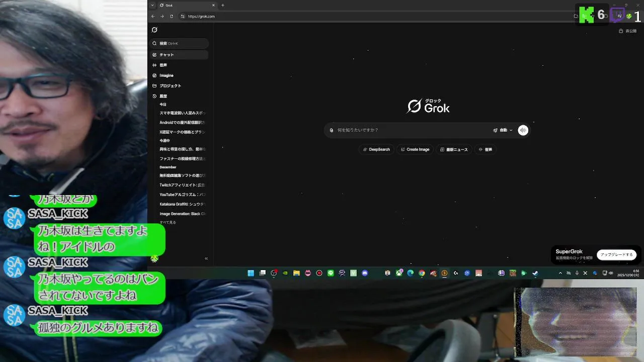Open the 検索 search field in sidebar
Viewport: 644px width, 362px height.
pos(180,43)
